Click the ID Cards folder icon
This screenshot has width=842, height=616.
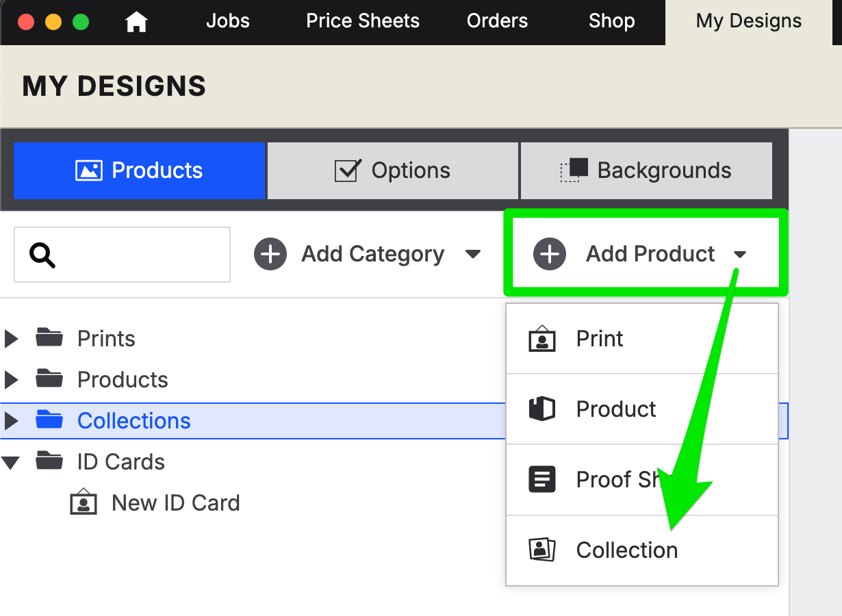coord(49,460)
